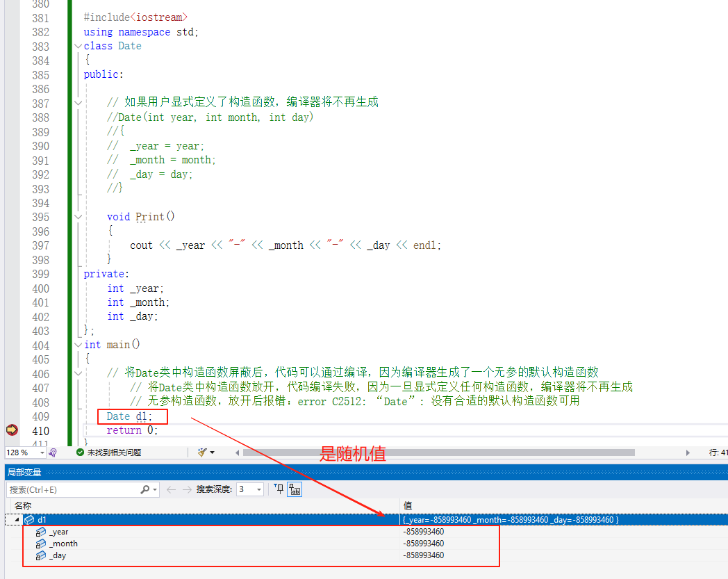Click the _year private field icon
Screen dimensions: 728x579
click(x=41, y=532)
